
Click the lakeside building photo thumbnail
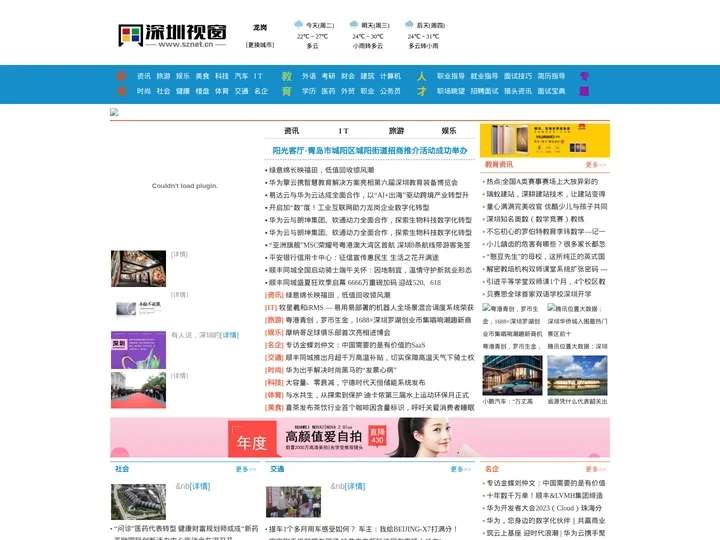[577, 375]
